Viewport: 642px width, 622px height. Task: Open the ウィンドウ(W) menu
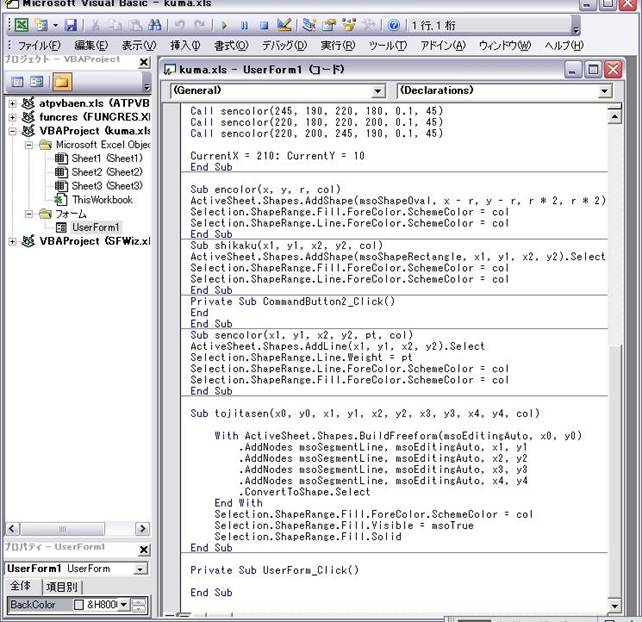click(x=505, y=45)
